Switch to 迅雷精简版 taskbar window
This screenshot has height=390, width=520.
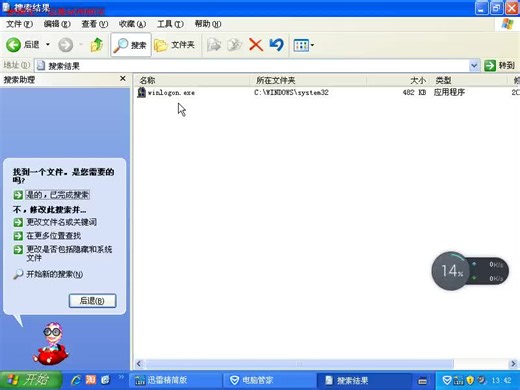[x=175, y=380]
